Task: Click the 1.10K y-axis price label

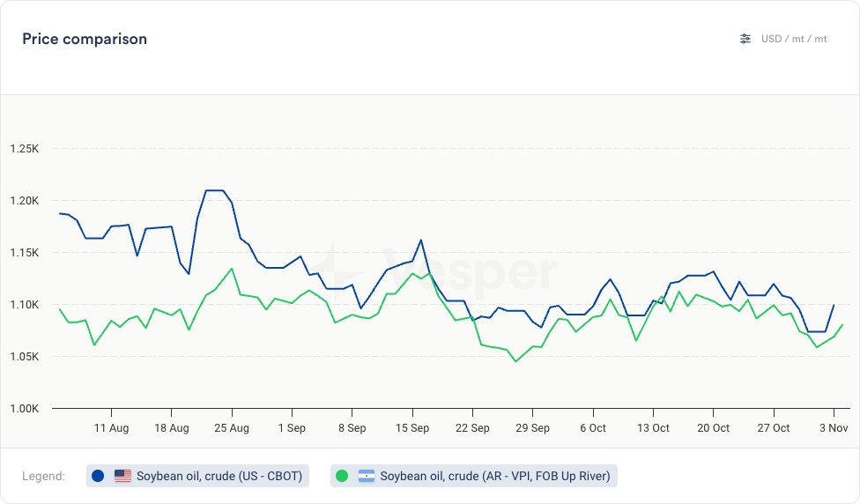Action: pos(24,305)
